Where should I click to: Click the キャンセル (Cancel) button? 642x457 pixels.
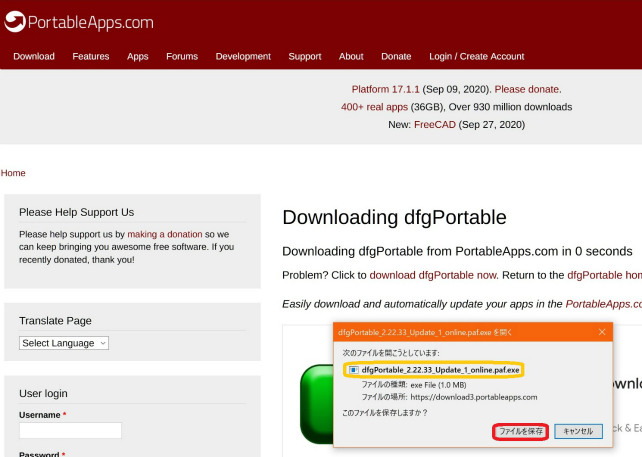coord(578,431)
